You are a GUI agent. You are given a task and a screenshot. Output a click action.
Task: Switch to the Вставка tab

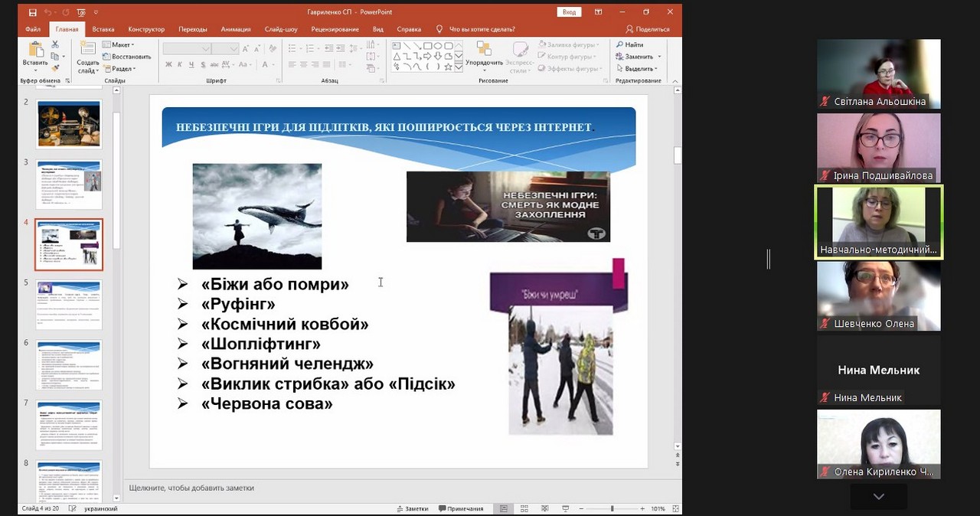[103, 29]
